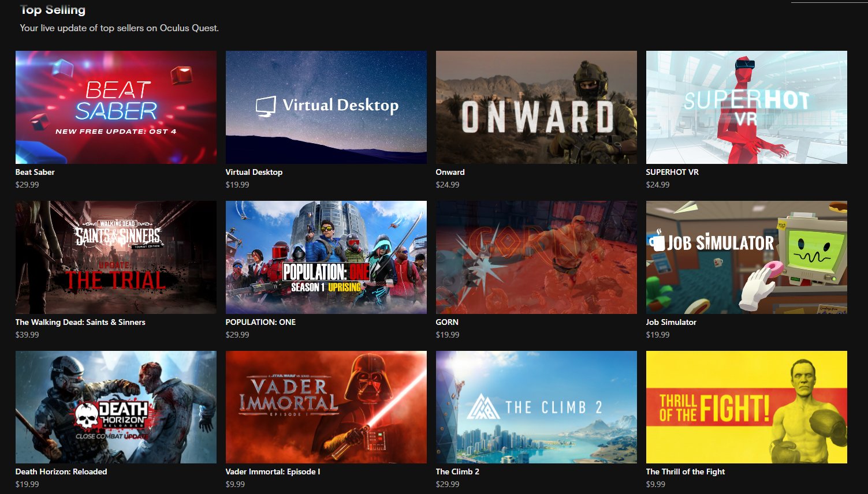Click the Vader Immortal: Episode I title
Image resolution: width=868 pixels, height=494 pixels.
tap(273, 471)
